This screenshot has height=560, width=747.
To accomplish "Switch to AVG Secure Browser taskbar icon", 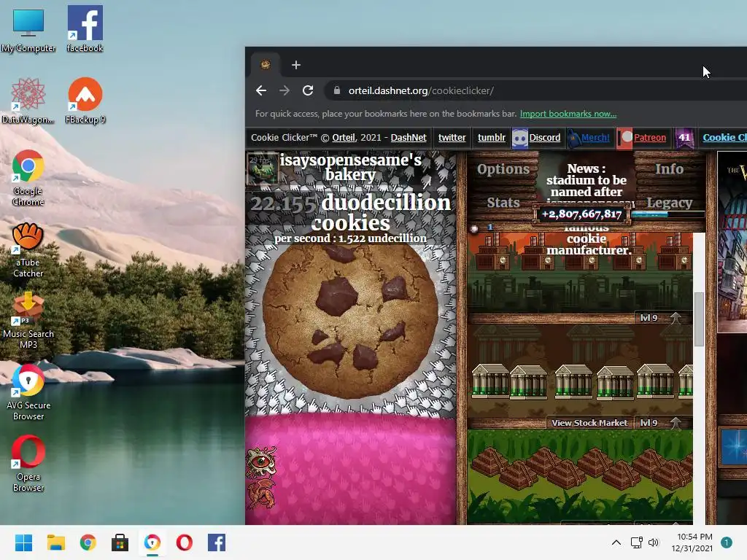I will (152, 542).
